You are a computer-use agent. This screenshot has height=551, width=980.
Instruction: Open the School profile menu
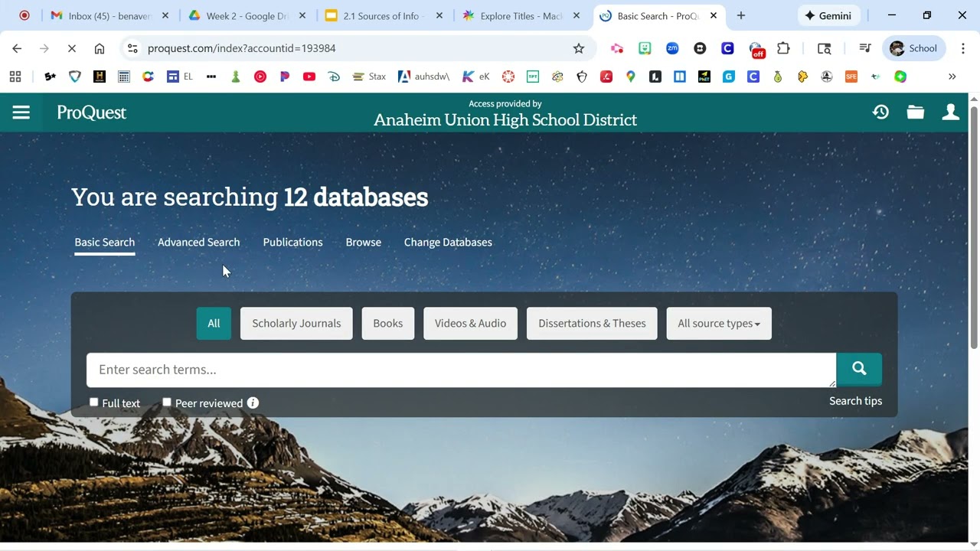click(x=914, y=48)
